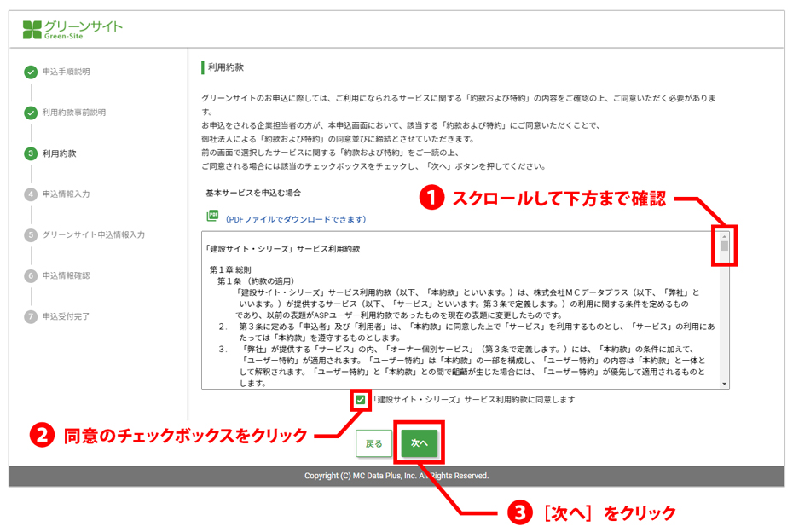793x532 pixels.
Task: Click the step 7 申込受付完了 circle icon
Action: (31, 316)
